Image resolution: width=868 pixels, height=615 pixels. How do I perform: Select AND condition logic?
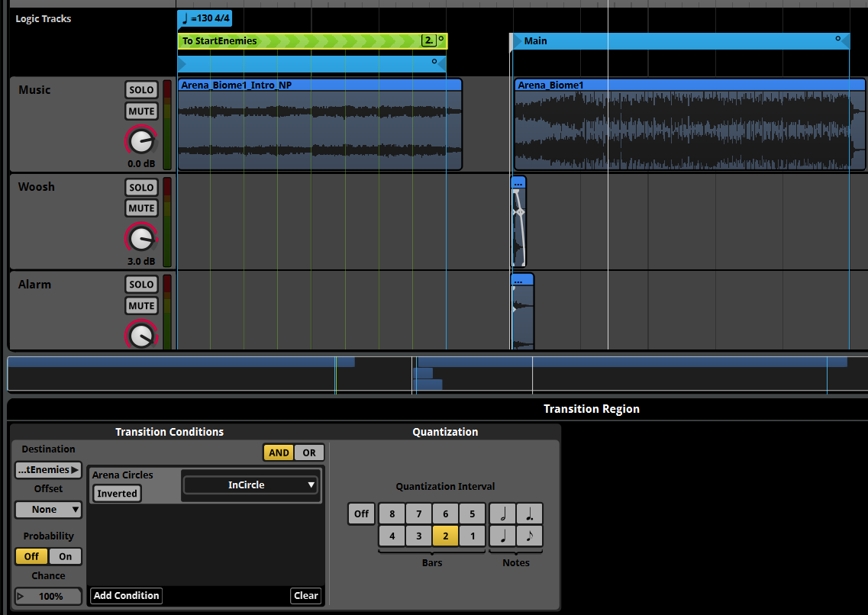pos(279,452)
